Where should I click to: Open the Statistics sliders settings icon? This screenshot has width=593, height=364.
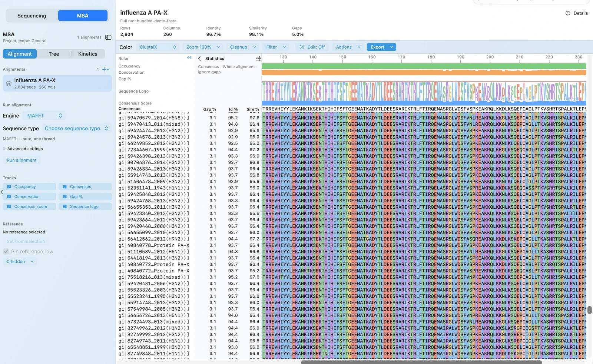[x=258, y=59]
